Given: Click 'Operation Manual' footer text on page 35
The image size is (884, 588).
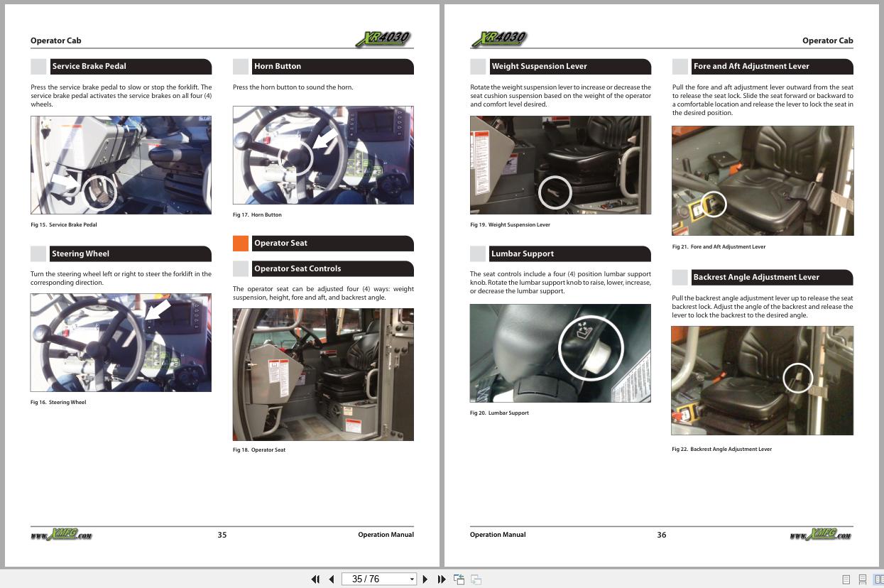Looking at the screenshot, I should pyautogui.click(x=386, y=535).
